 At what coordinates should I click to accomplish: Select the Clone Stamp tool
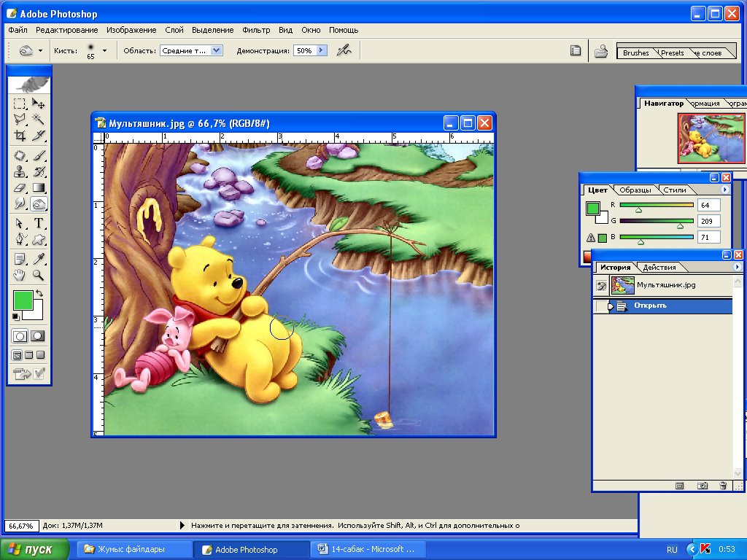[x=20, y=172]
